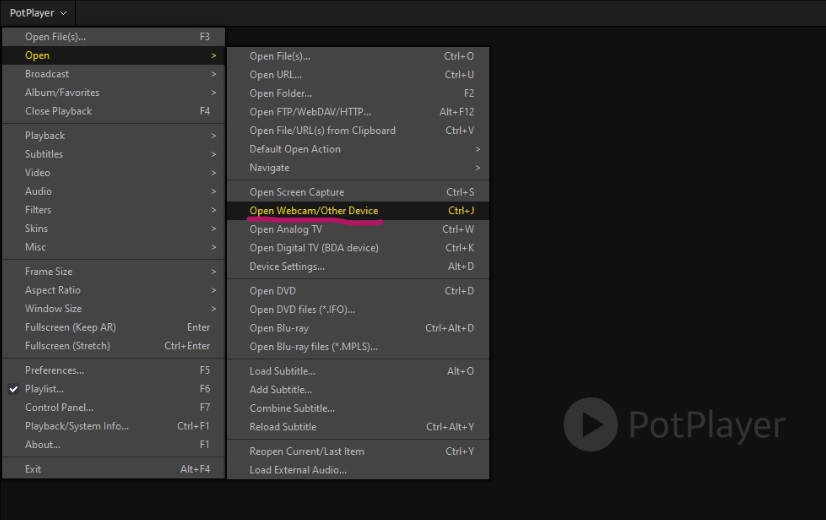826x520 pixels.
Task: Choose Load External Audio...
Action: pos(298,470)
